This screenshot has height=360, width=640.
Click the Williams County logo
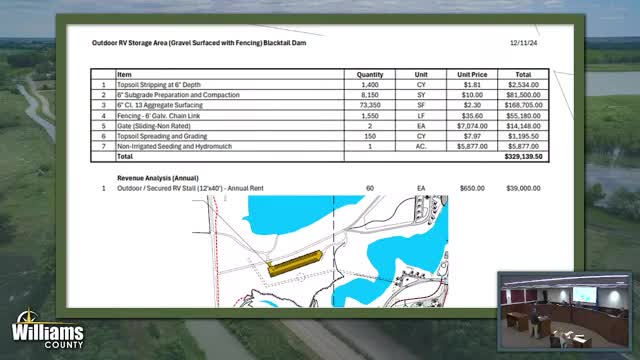pos(47,329)
